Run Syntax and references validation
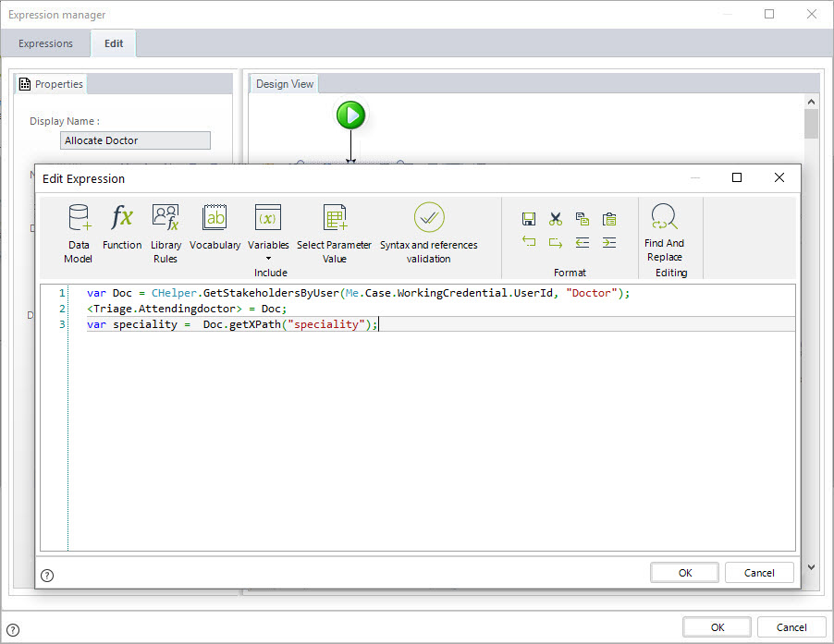 [x=429, y=234]
